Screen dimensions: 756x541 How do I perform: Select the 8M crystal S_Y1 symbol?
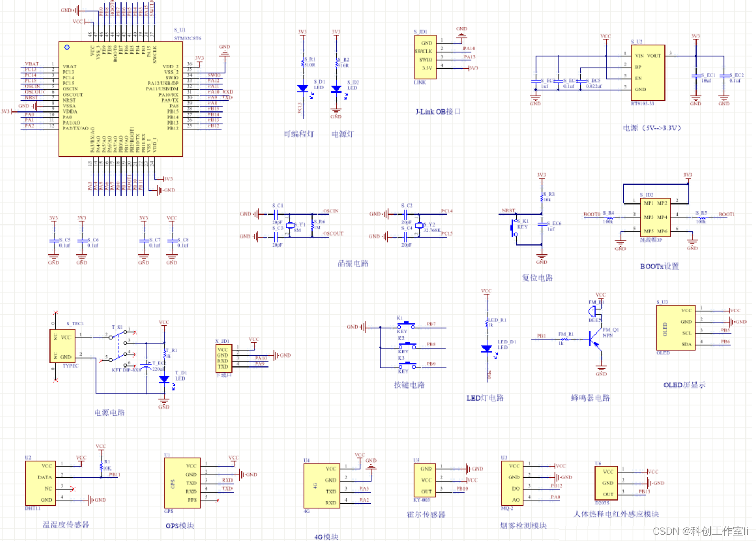point(290,225)
